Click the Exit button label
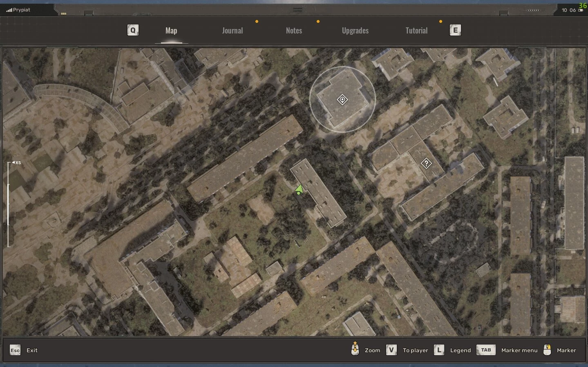The image size is (588, 367). click(x=32, y=350)
